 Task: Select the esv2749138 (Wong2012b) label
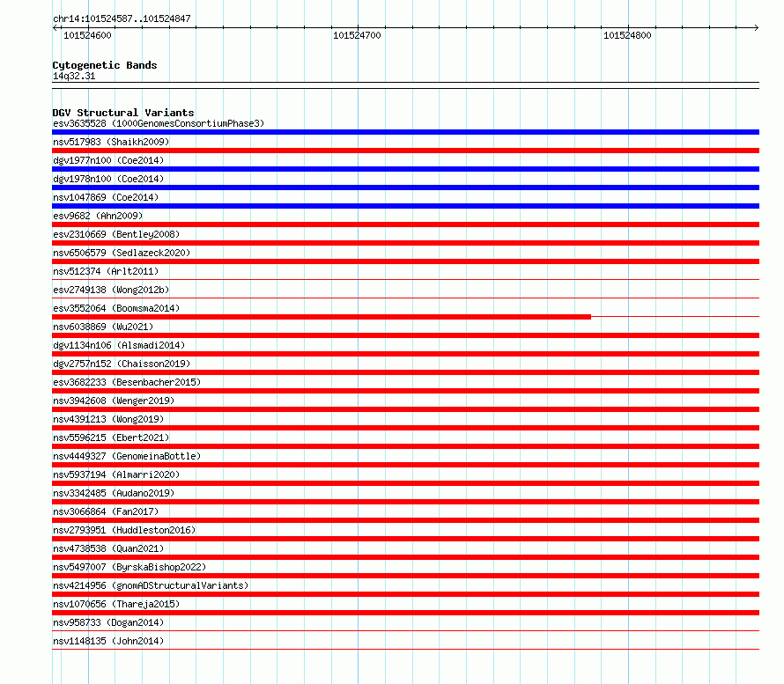point(111,290)
